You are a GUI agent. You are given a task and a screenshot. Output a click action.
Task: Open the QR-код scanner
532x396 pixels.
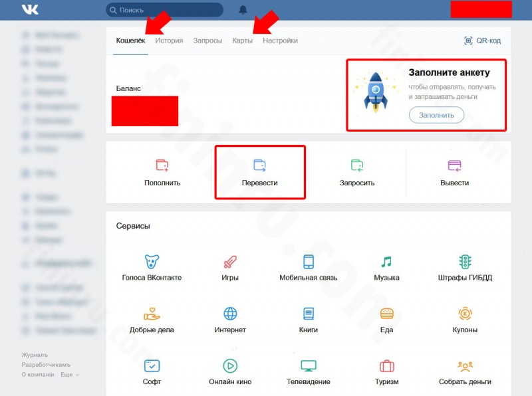(482, 41)
